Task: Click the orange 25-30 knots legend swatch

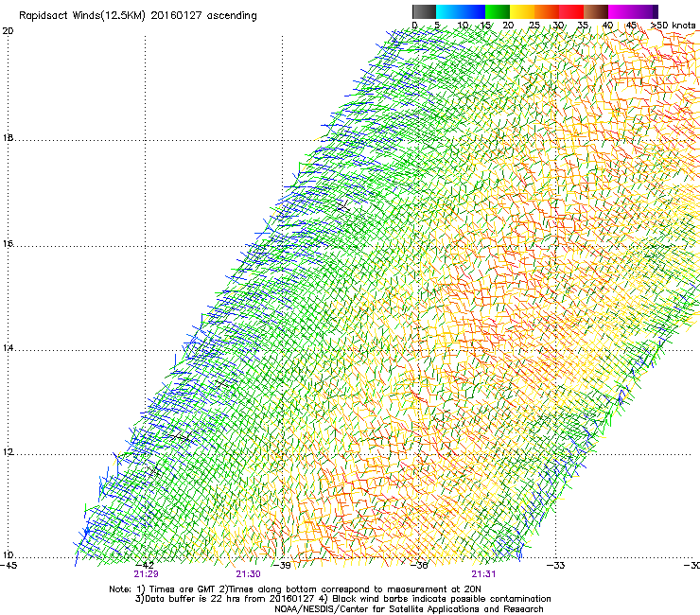Action: click(547, 11)
